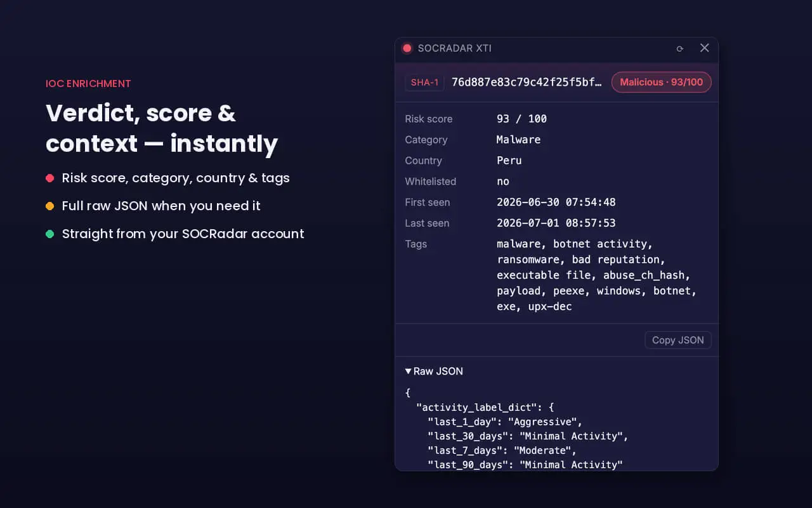812x508 pixels.
Task: Click the First seen timestamp 2026-06-30 07:54:48
Action: click(556, 202)
